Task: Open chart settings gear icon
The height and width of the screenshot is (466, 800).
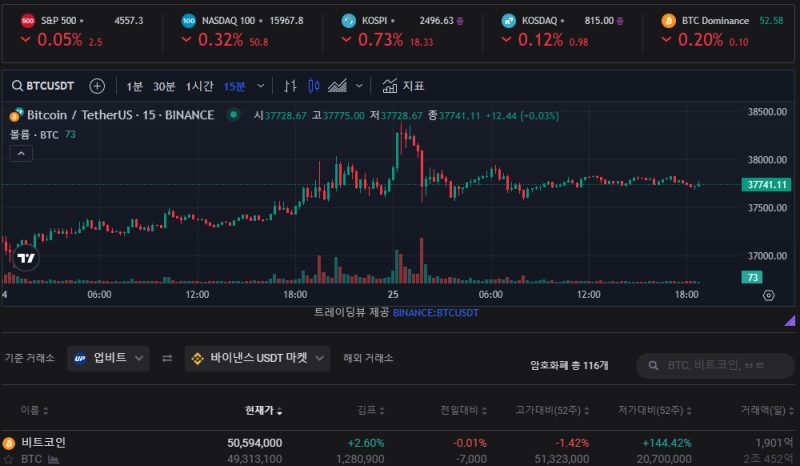Action: pyautogui.click(x=768, y=295)
